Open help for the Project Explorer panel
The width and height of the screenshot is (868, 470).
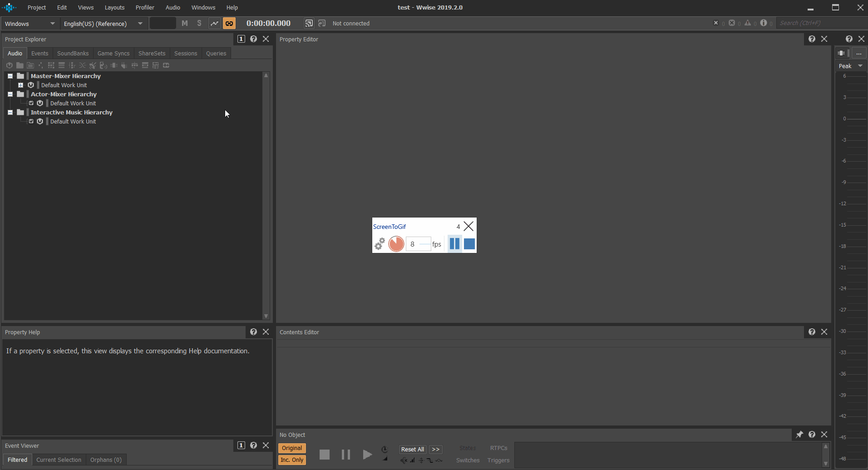(253, 39)
